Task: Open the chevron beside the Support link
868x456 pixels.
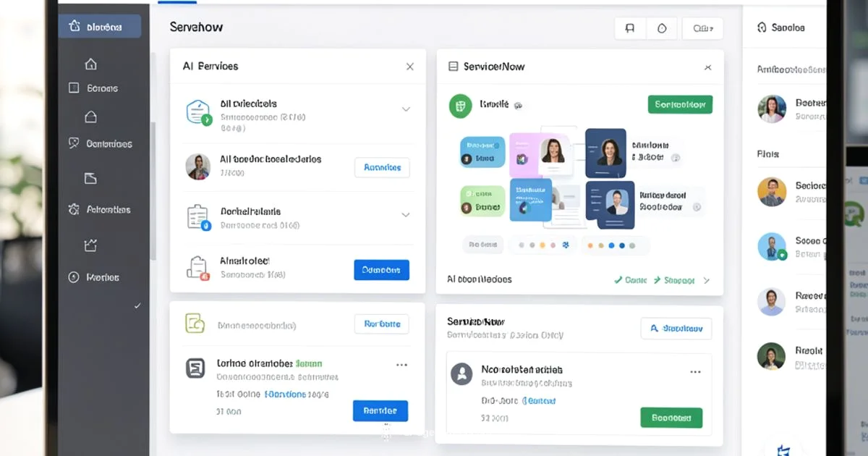Action: pos(707,279)
